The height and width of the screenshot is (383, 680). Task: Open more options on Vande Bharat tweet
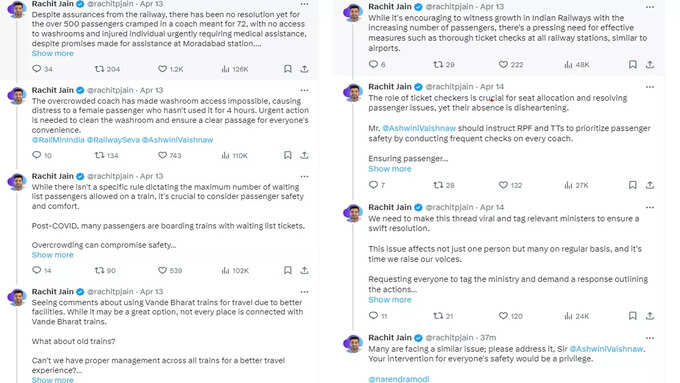pyautogui.click(x=304, y=292)
